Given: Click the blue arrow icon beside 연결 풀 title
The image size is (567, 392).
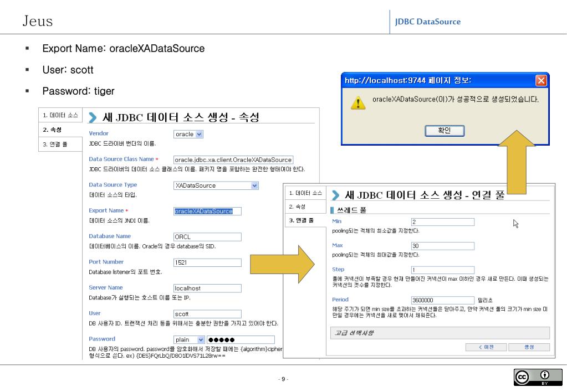Looking at the screenshot, I should coord(335,195).
